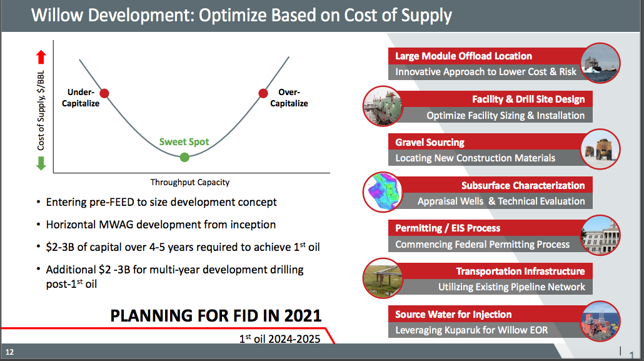Click bullet '$2-3B of capital over 4-5 years'

click(183, 247)
